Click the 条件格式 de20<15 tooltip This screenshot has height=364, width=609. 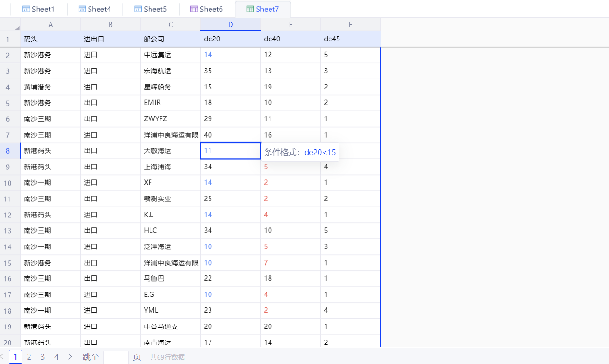click(300, 152)
